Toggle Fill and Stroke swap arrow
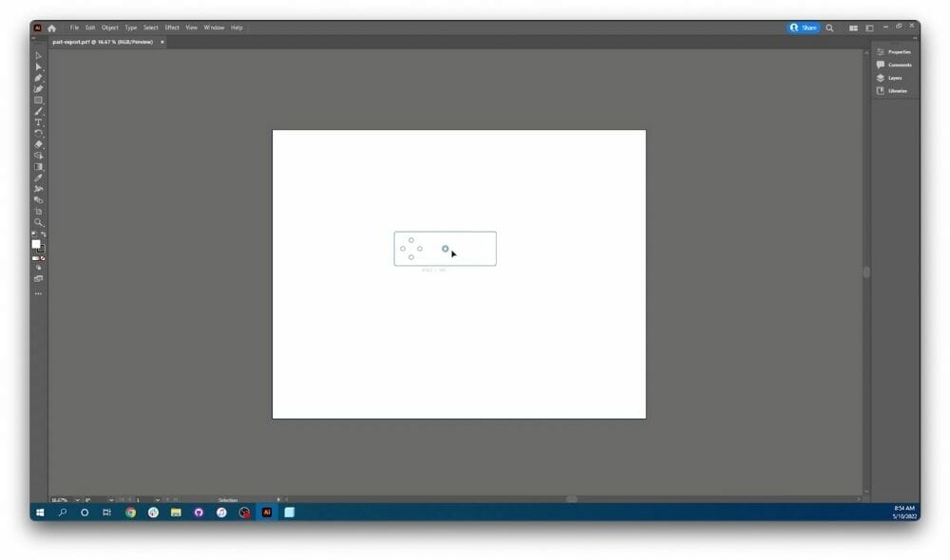The height and width of the screenshot is (560, 950). pos(44,233)
